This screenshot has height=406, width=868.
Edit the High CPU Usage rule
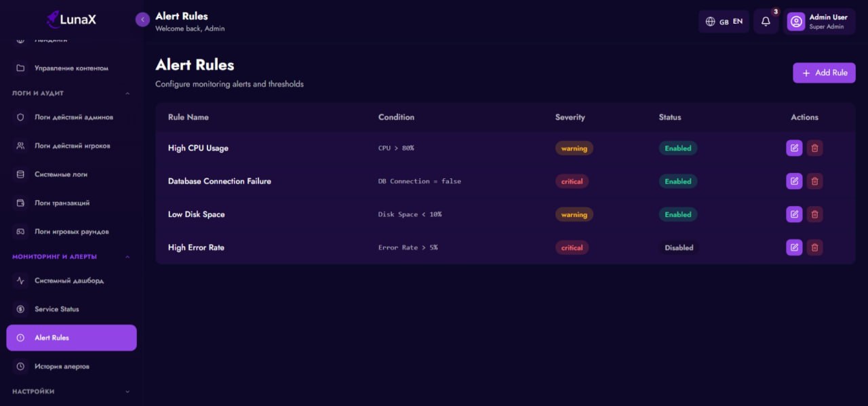click(x=794, y=148)
